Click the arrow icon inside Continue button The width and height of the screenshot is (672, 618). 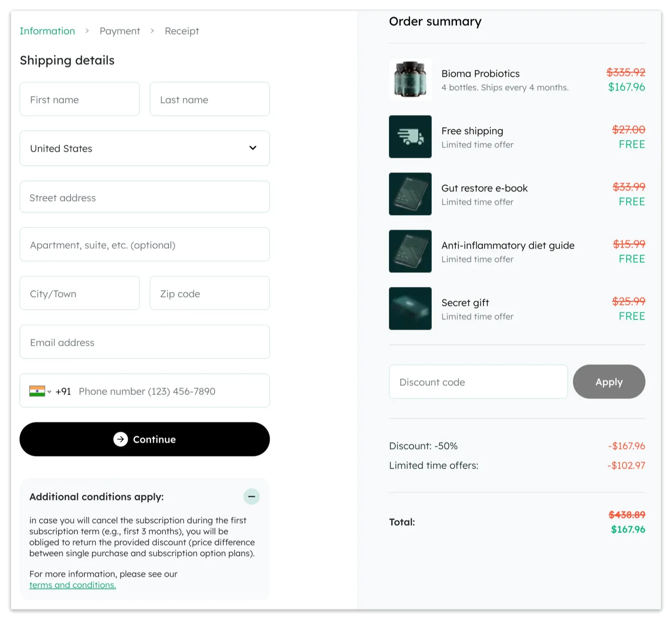coord(121,439)
